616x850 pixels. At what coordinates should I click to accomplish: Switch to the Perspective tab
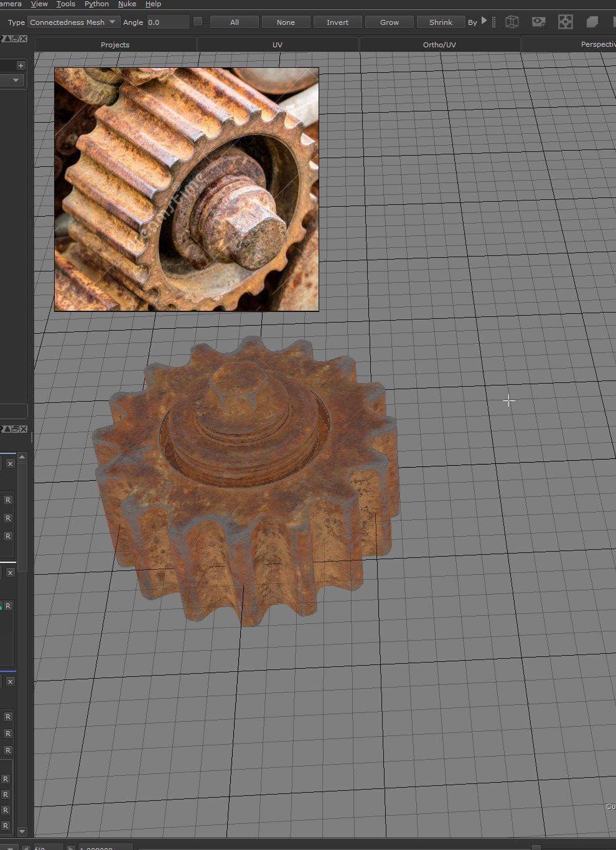(x=569, y=44)
